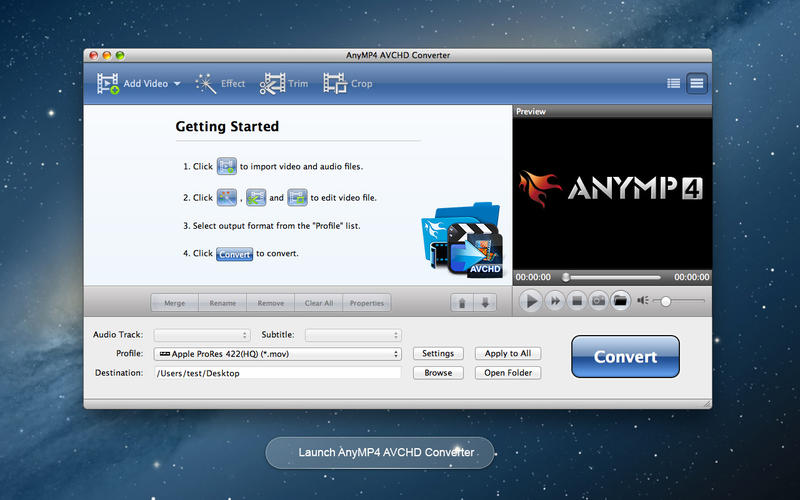Viewport: 800px width, 500px height.
Task: Open the Crop tool
Action: pyautogui.click(x=335, y=83)
